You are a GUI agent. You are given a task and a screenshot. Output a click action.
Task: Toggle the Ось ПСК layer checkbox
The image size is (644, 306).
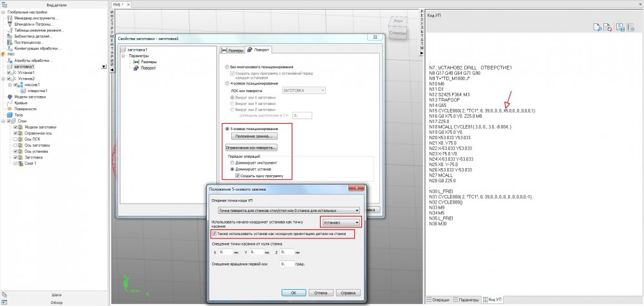[15, 140]
